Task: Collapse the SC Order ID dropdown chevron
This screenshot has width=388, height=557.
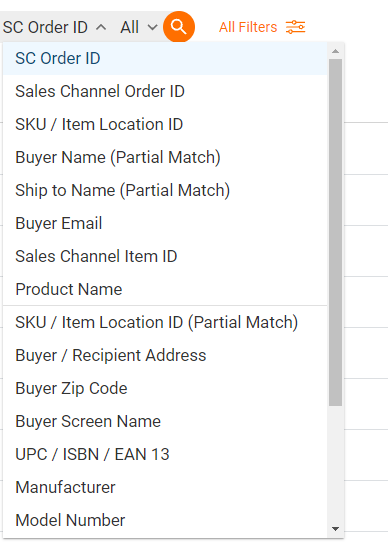Action: [x=101, y=27]
